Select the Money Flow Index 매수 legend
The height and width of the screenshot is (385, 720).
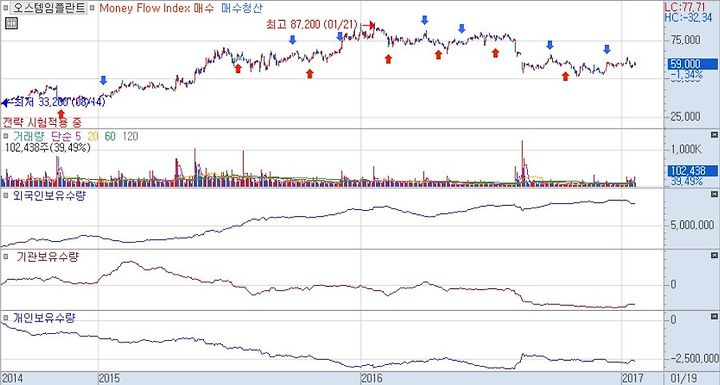(x=157, y=8)
